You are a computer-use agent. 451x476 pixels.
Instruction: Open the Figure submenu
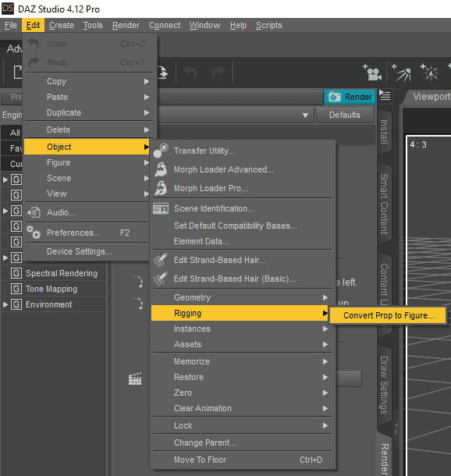[x=87, y=162]
